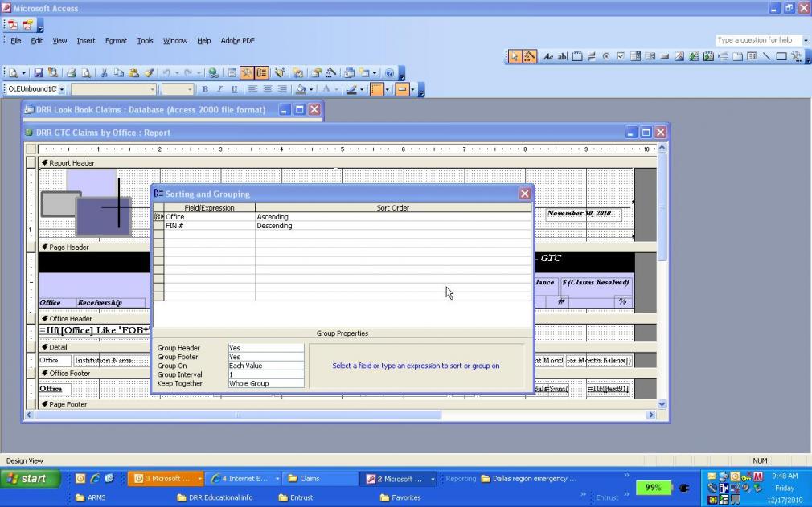
Task: Open the Tools menu
Action: pyautogui.click(x=145, y=40)
